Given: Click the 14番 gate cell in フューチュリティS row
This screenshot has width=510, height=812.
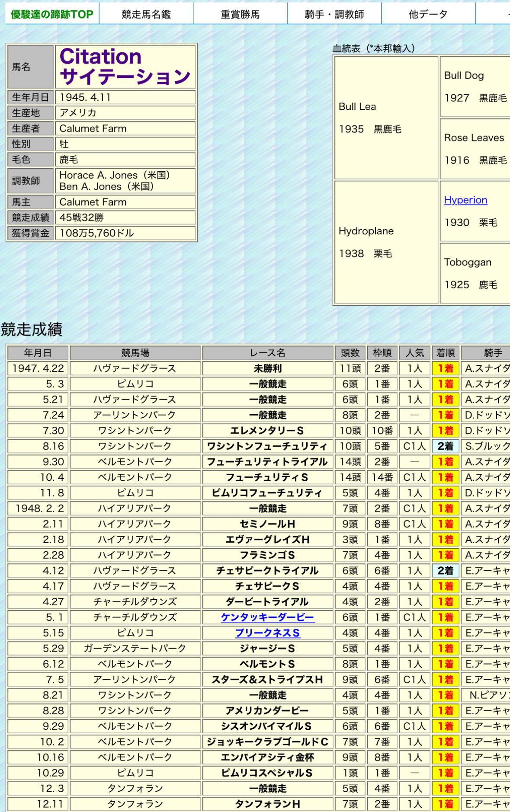Looking at the screenshot, I should pyautogui.click(x=382, y=477).
